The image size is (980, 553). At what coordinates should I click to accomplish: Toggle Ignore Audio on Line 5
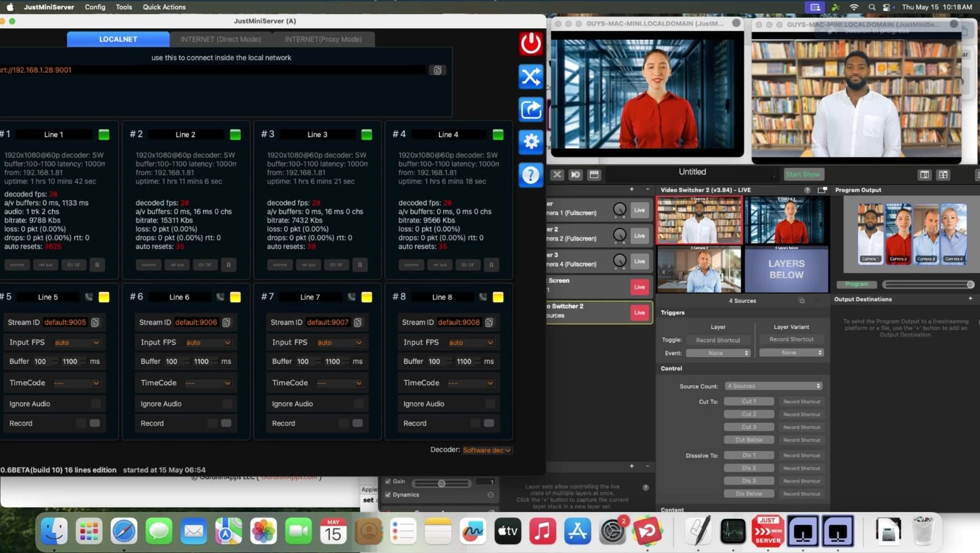[96, 404]
